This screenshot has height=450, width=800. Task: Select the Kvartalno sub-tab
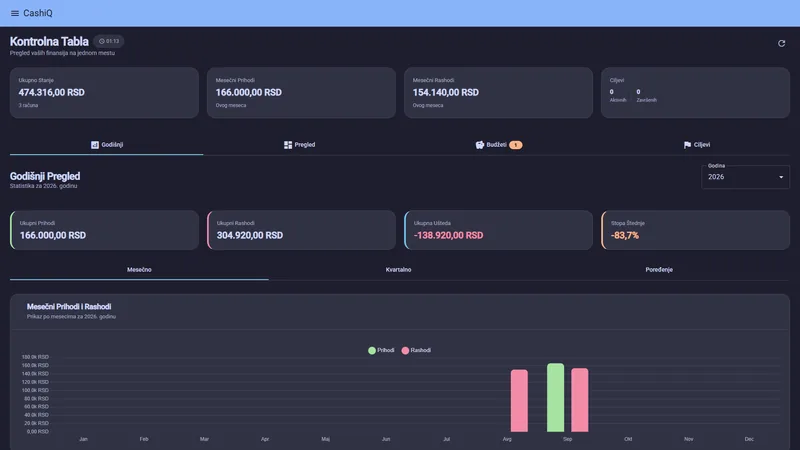398,269
